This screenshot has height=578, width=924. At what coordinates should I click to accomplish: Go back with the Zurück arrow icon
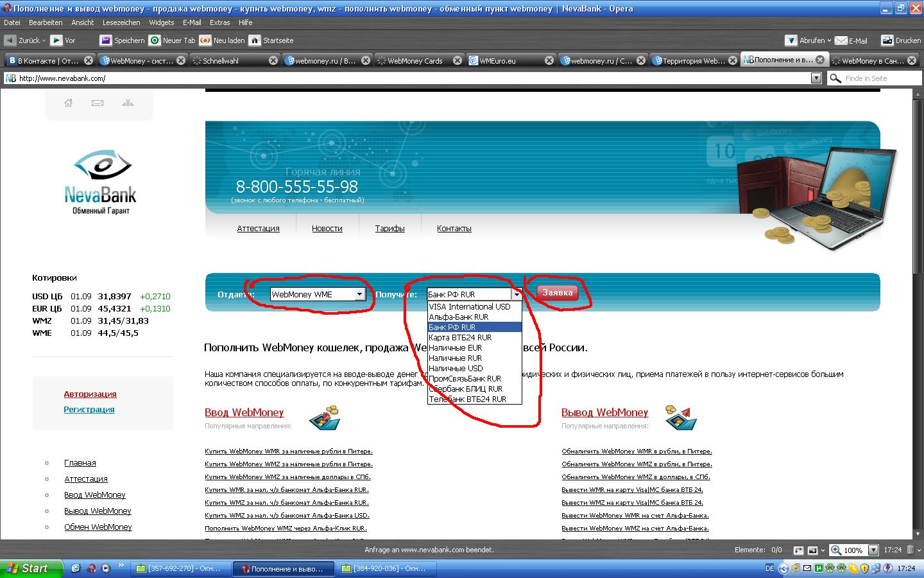(x=10, y=40)
